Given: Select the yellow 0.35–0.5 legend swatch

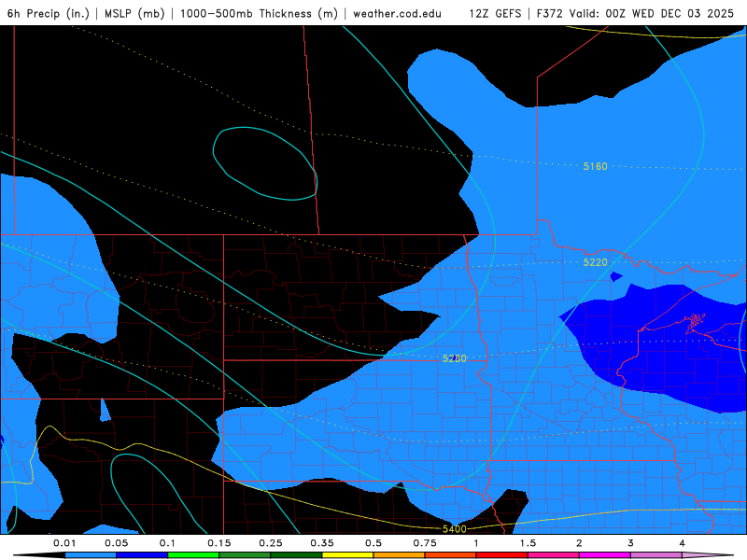Looking at the screenshot, I should (x=347, y=555).
